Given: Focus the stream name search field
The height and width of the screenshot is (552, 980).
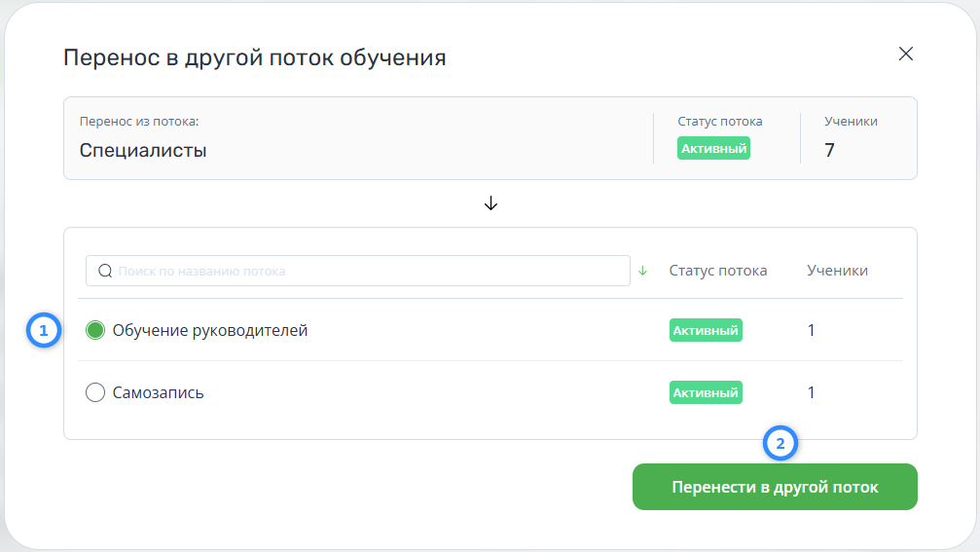Looking at the screenshot, I should [x=370, y=271].
